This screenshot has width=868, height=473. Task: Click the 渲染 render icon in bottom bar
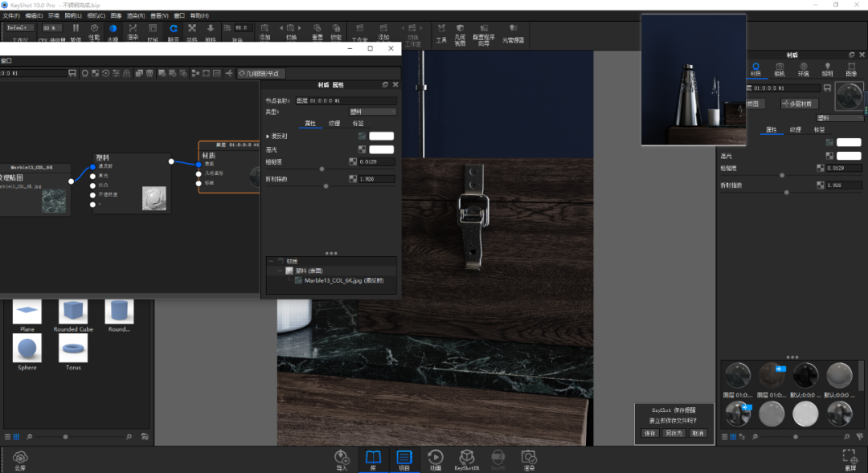(x=529, y=459)
